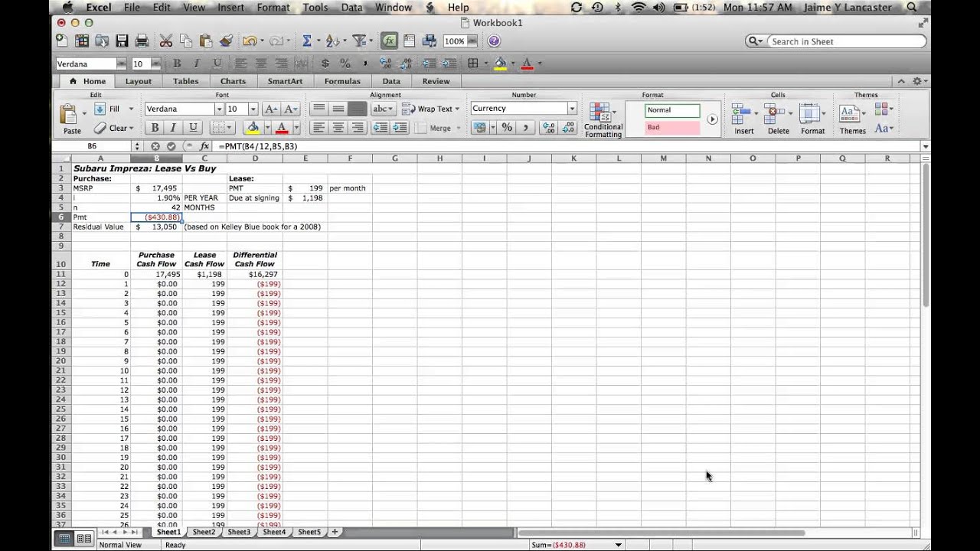Click the AutoSum sigma icon
Screen dimensions: 980x551
(x=307, y=41)
